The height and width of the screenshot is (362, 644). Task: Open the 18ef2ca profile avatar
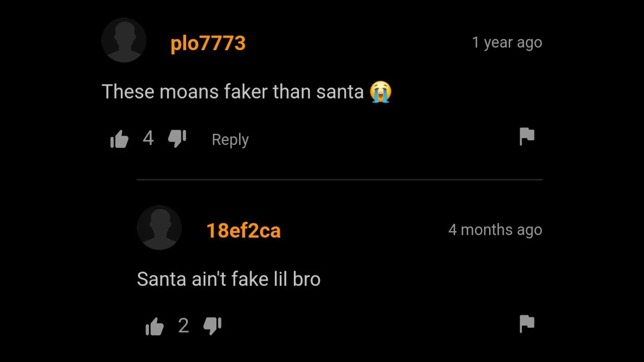pyautogui.click(x=159, y=227)
